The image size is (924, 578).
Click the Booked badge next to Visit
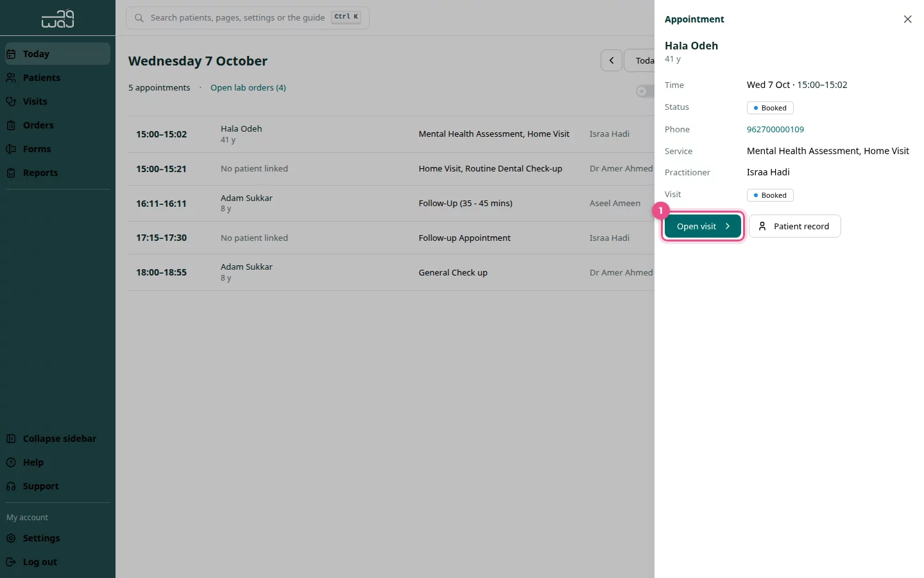[x=770, y=195]
